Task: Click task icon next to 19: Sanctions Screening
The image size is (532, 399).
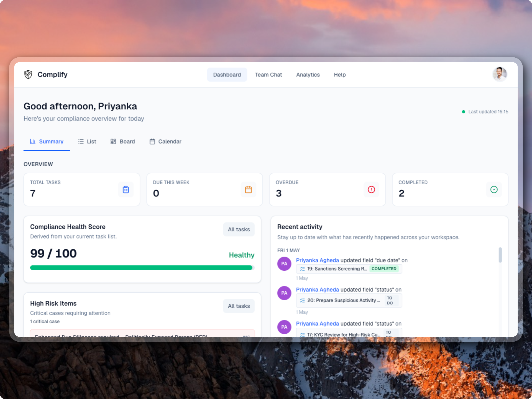Action: coord(302,269)
